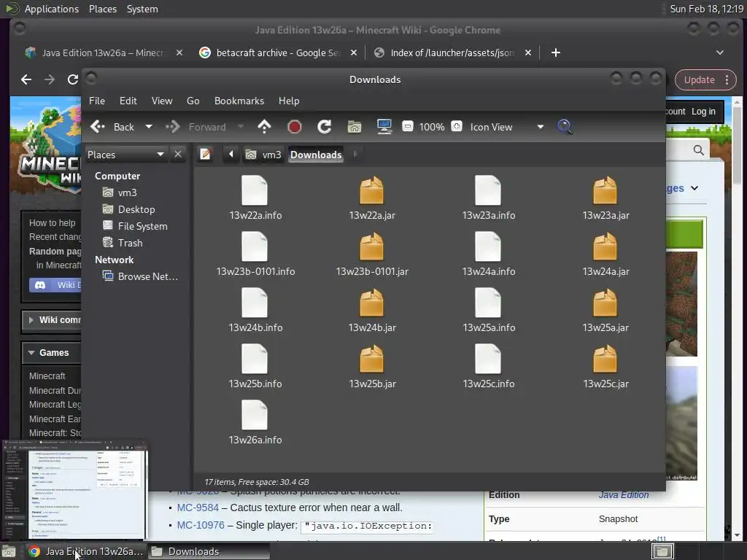Open the Places menu in top panel
This screenshot has width=747, height=560.
[102, 9]
